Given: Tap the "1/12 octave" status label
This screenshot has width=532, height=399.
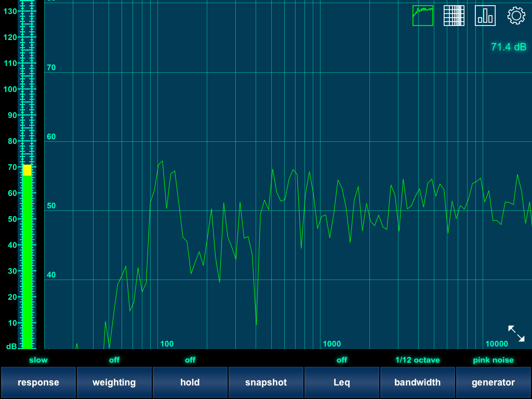Looking at the screenshot, I should point(418,360).
